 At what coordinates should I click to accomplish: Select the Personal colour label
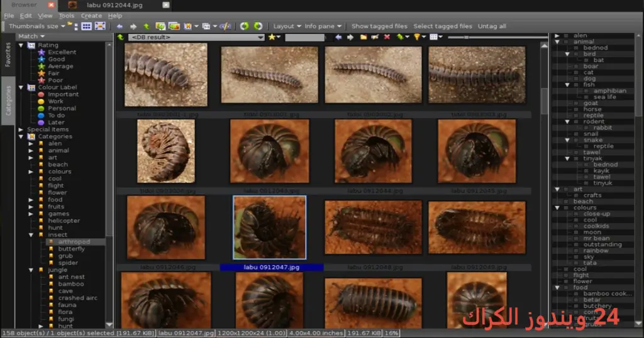click(x=62, y=108)
